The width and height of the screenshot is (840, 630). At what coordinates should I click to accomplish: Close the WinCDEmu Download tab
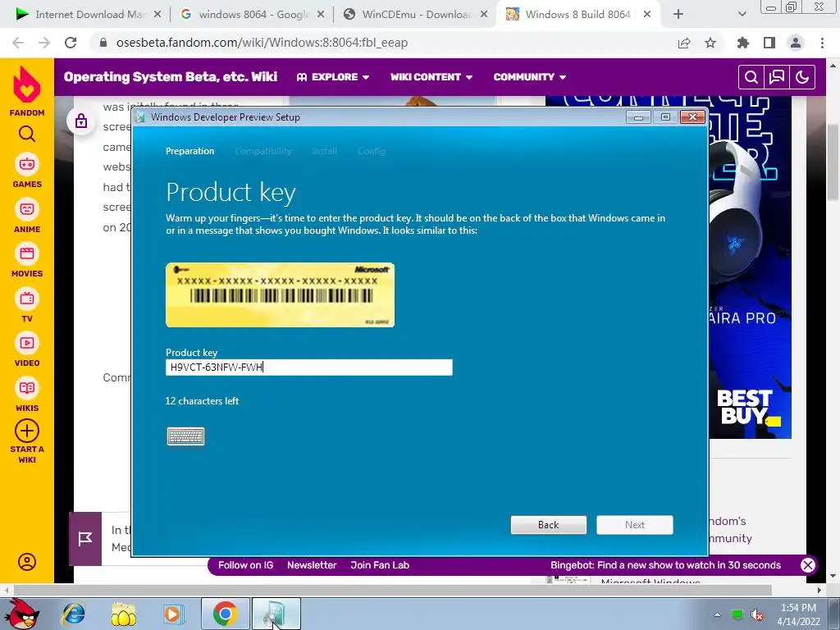coord(484,15)
